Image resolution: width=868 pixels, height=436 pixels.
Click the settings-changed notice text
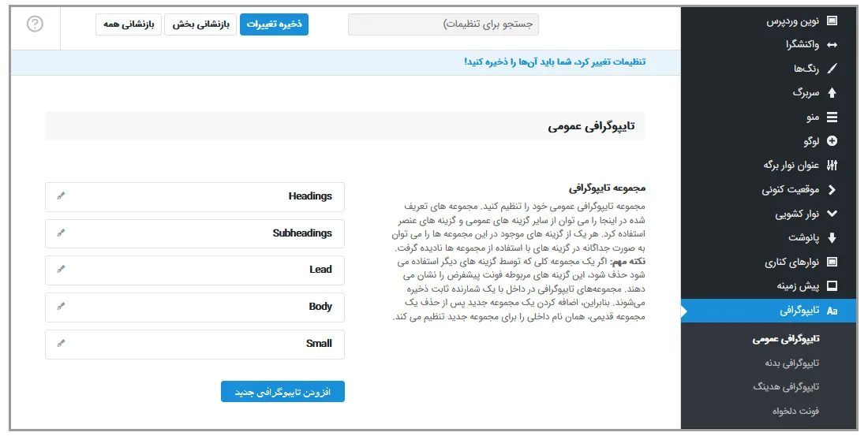click(555, 61)
